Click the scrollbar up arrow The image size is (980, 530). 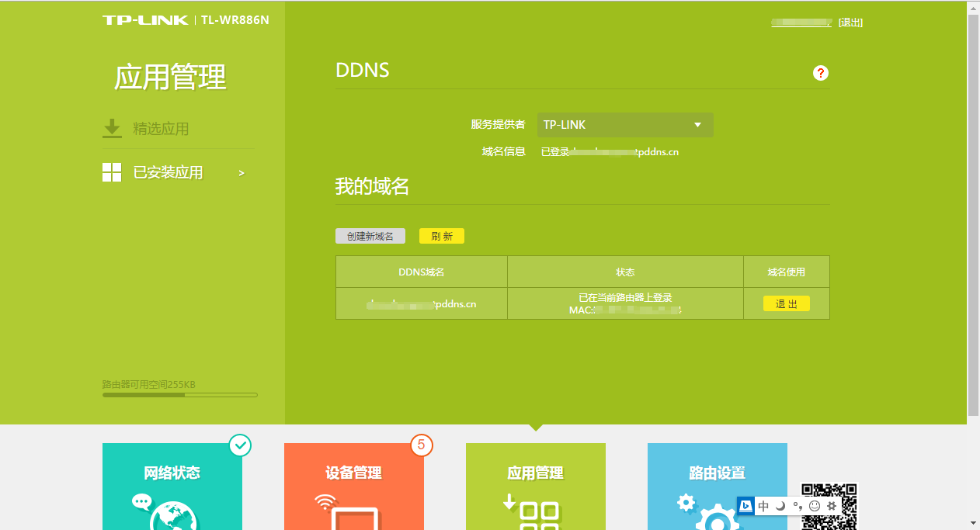974,6
